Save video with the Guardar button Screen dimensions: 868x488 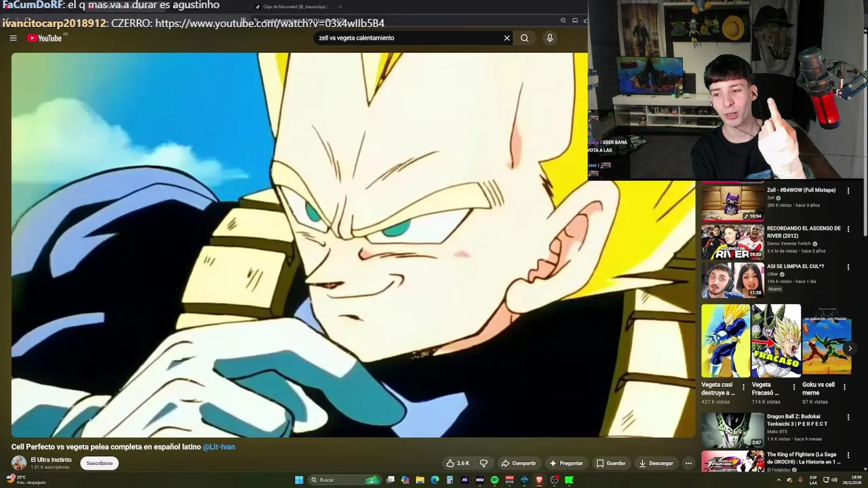pyautogui.click(x=610, y=464)
